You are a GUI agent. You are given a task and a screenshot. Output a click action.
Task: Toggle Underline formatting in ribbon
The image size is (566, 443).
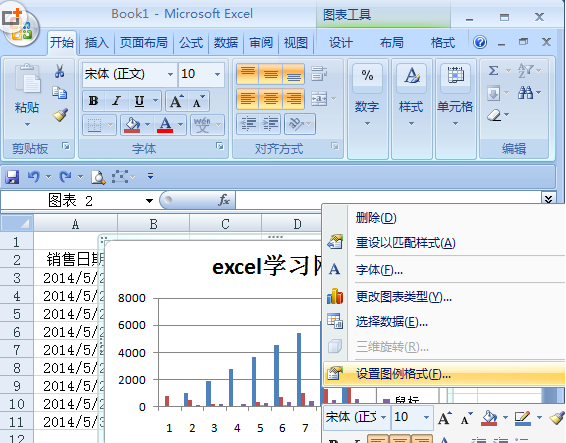point(139,101)
